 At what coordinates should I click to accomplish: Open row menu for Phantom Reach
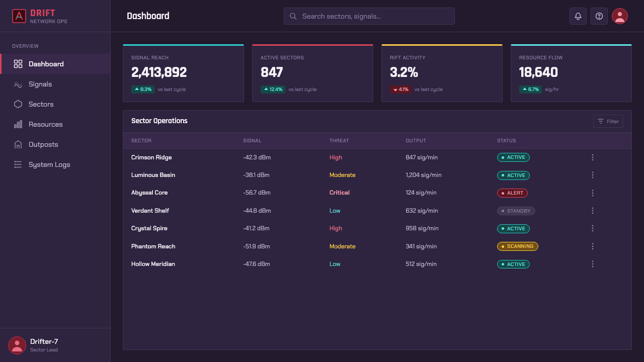click(593, 246)
